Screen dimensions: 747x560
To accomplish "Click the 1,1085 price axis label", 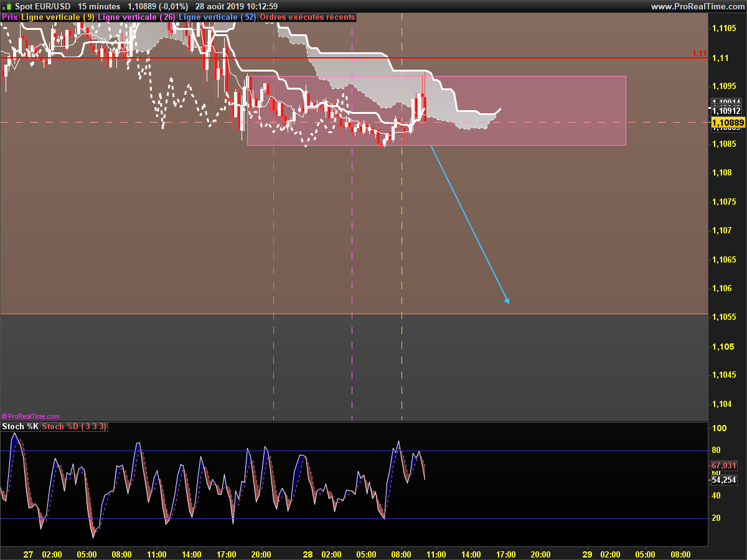I will click(725, 144).
